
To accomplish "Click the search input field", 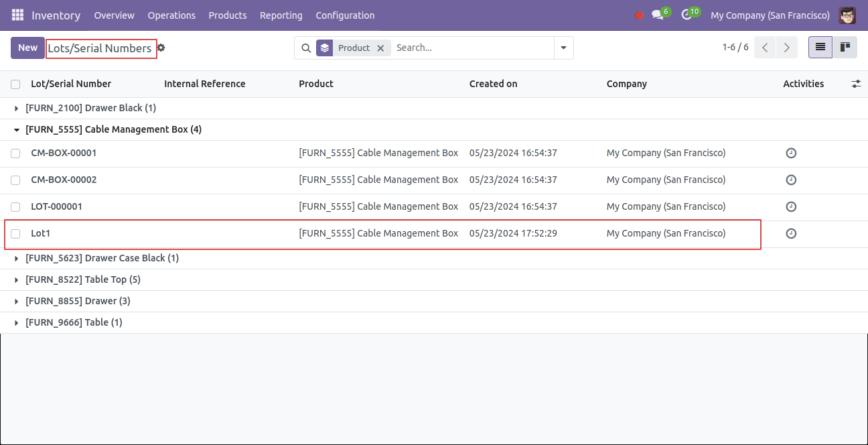I will coord(472,48).
